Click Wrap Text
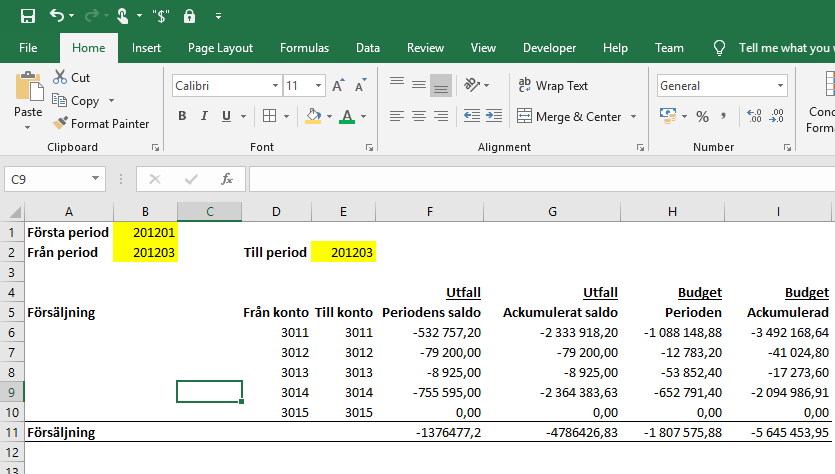Screen dimensions: 835x474 point(553,85)
